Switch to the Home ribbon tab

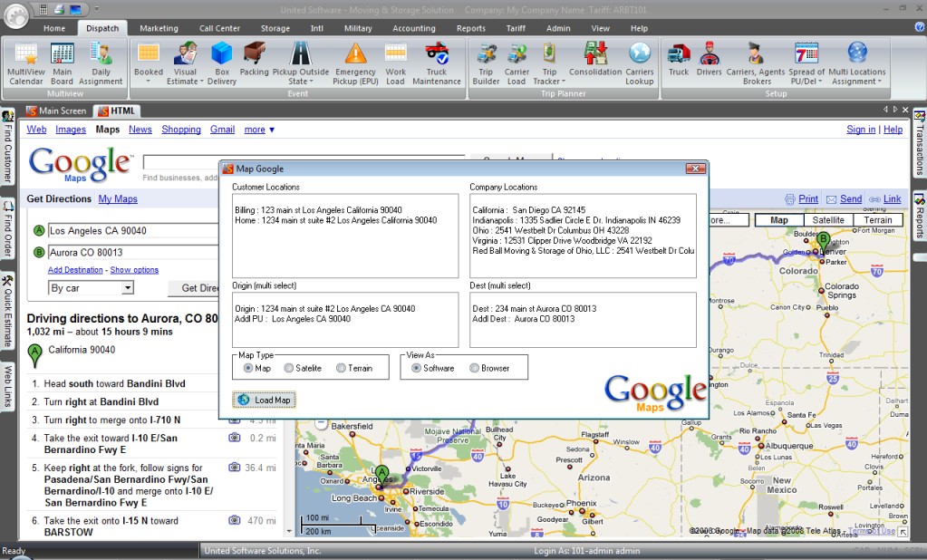pyautogui.click(x=54, y=28)
